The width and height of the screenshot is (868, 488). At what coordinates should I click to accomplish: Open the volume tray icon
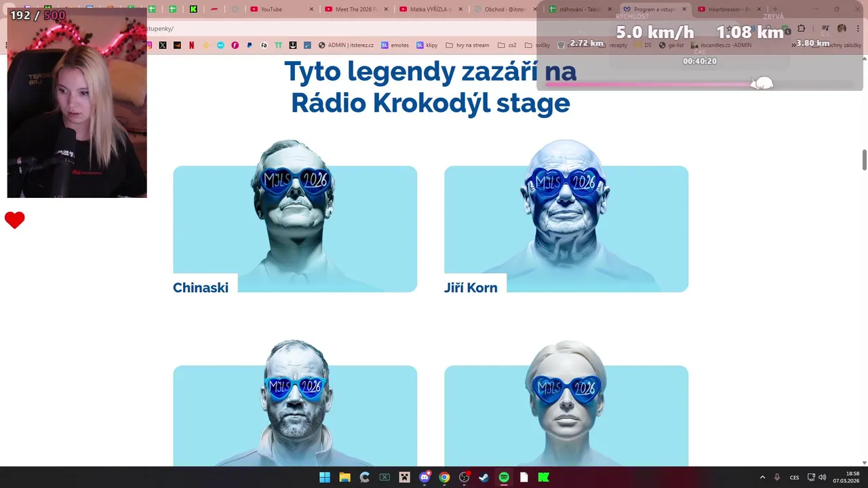pyautogui.click(x=823, y=477)
